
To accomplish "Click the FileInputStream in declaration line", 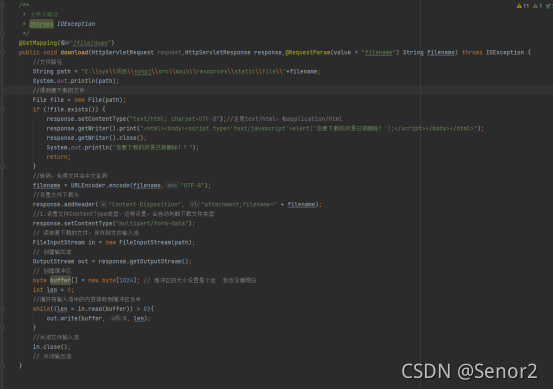I will [x=114, y=243].
